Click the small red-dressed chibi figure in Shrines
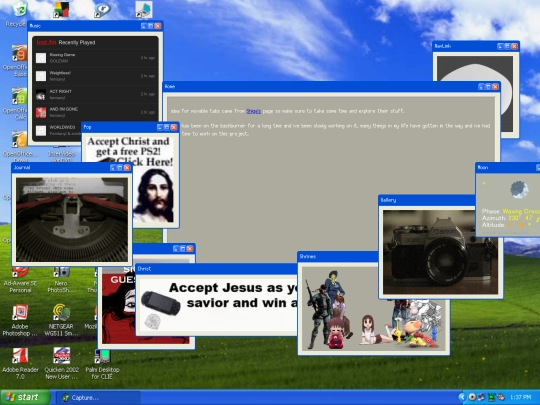This screenshot has height=405, width=540. tap(336, 333)
